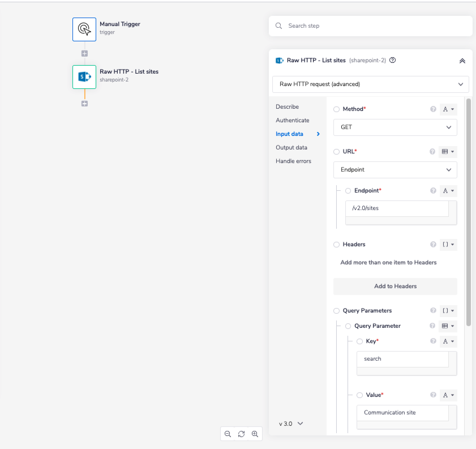
Task: Click the Add to Headers button
Action: 395,286
